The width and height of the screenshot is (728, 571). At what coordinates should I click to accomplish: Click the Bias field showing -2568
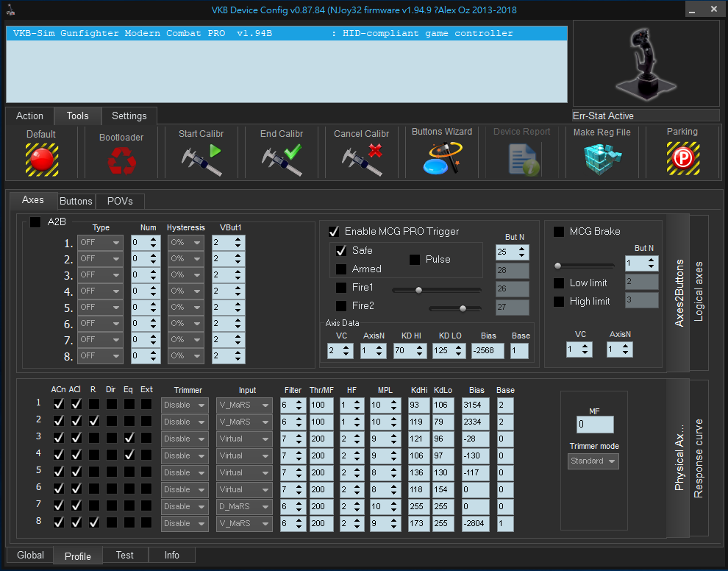tap(488, 352)
